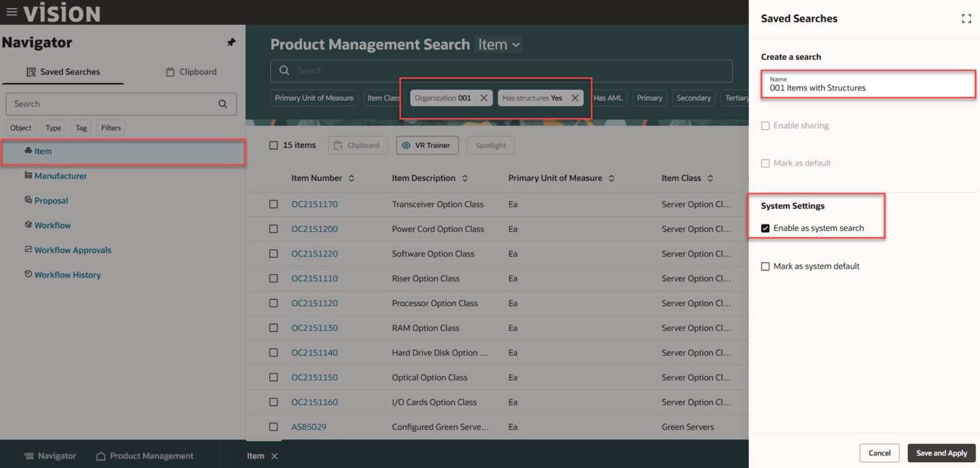Open the VR Trainer eye view

pyautogui.click(x=427, y=145)
